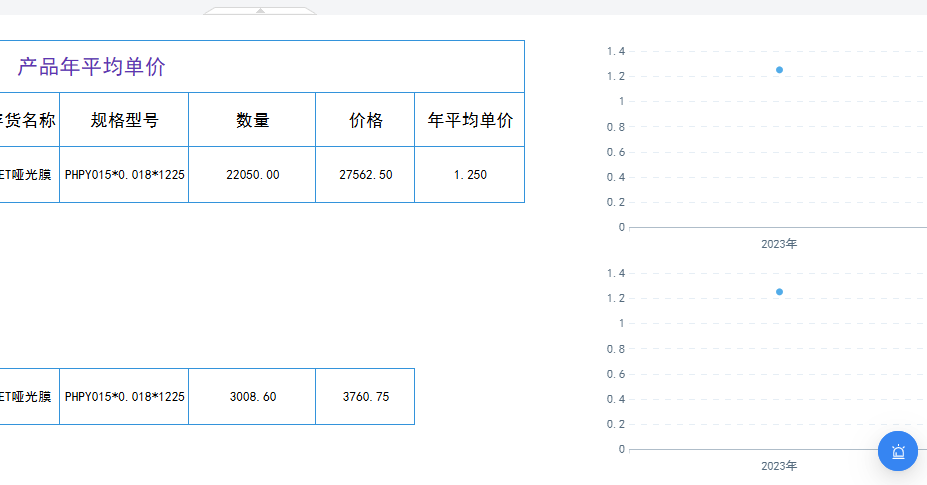Select the 产品年平均单价 table title
This screenshot has width=927, height=485.
[92, 67]
